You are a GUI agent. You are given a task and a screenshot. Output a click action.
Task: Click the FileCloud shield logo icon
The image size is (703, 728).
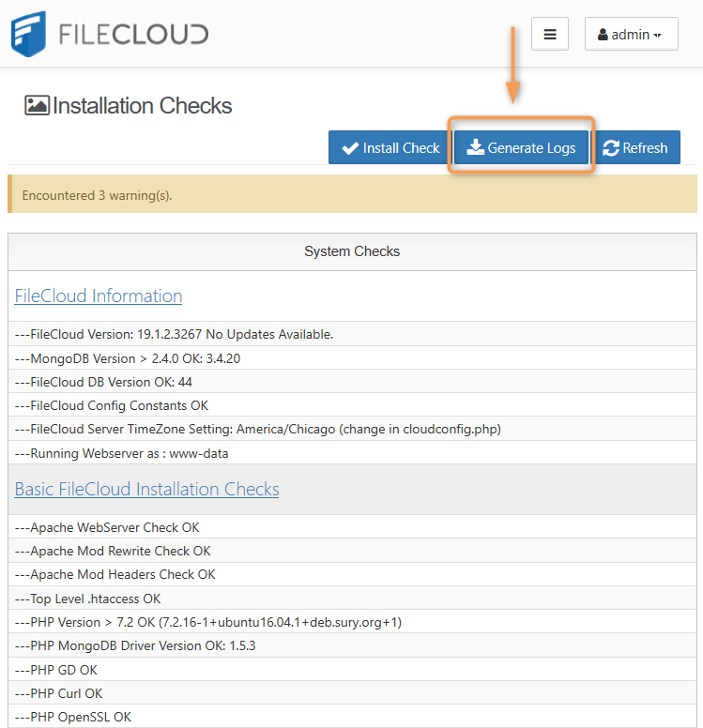pos(28,34)
